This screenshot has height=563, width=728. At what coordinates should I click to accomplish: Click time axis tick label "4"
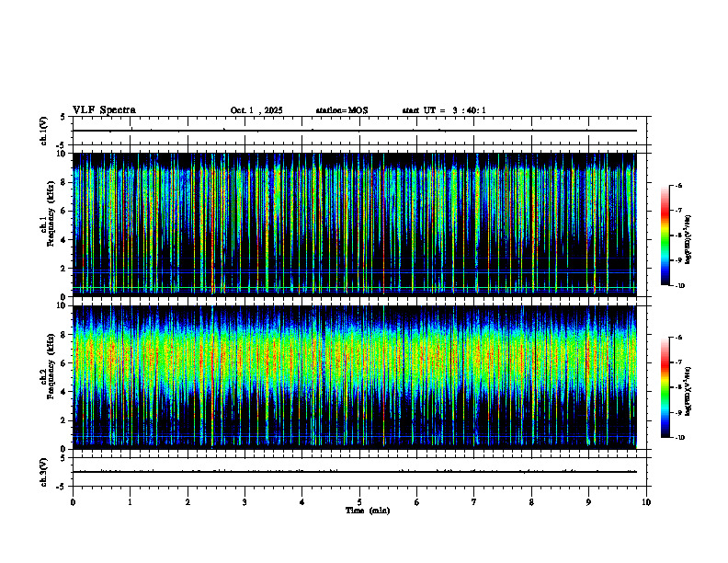[x=302, y=502]
